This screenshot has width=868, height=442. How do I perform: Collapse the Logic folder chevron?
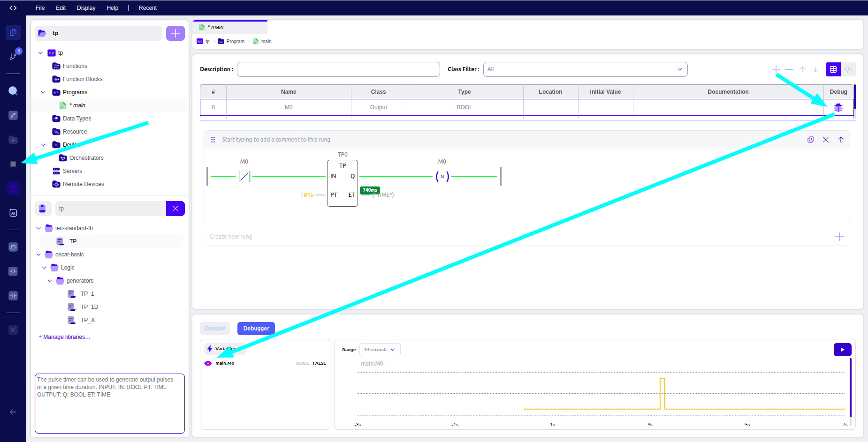44,268
